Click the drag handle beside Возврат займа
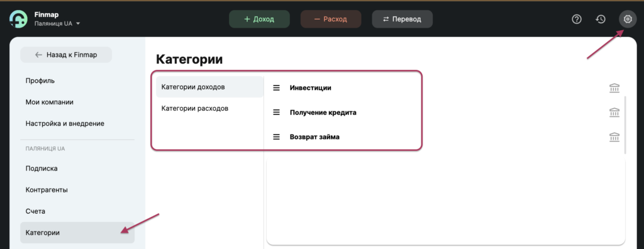 point(277,137)
